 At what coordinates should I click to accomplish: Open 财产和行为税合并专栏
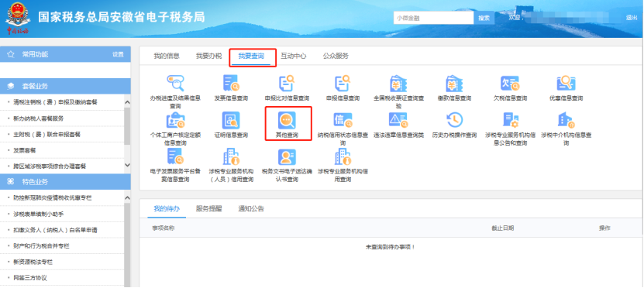pyautogui.click(x=42, y=246)
